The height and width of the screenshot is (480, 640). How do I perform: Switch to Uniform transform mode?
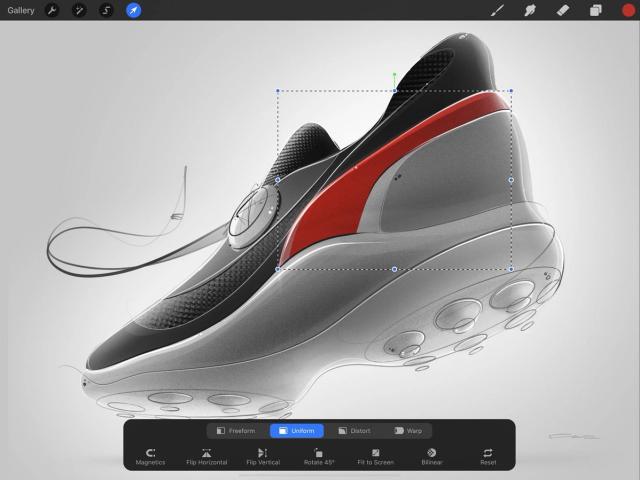(x=297, y=431)
